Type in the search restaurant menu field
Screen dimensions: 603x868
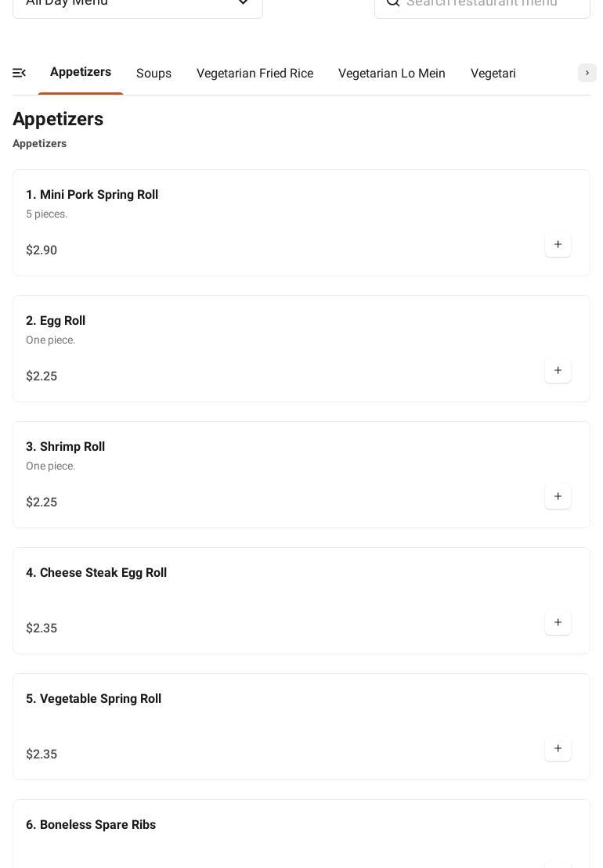click(493, 3)
